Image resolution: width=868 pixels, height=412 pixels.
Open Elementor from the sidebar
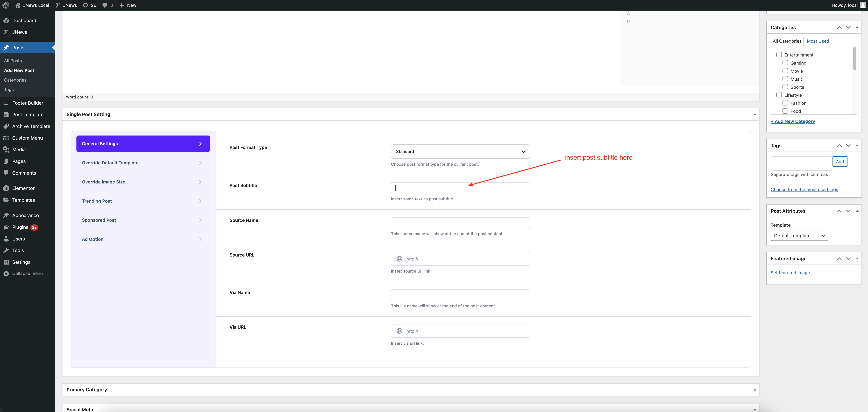click(x=23, y=188)
